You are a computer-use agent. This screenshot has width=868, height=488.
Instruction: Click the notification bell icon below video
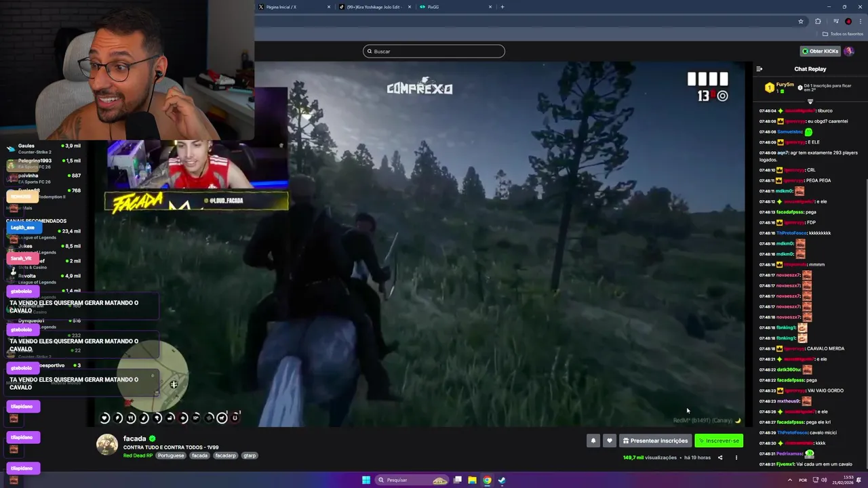(x=593, y=441)
